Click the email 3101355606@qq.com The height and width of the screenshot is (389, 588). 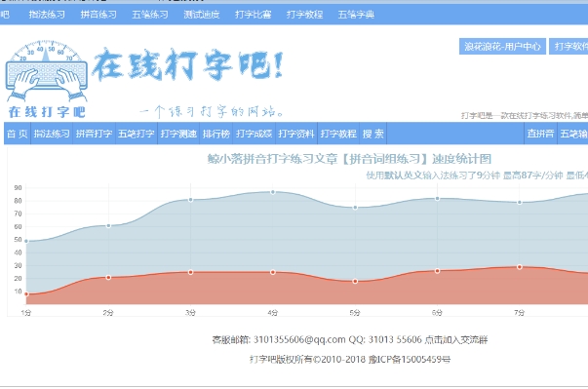pyautogui.click(x=299, y=340)
